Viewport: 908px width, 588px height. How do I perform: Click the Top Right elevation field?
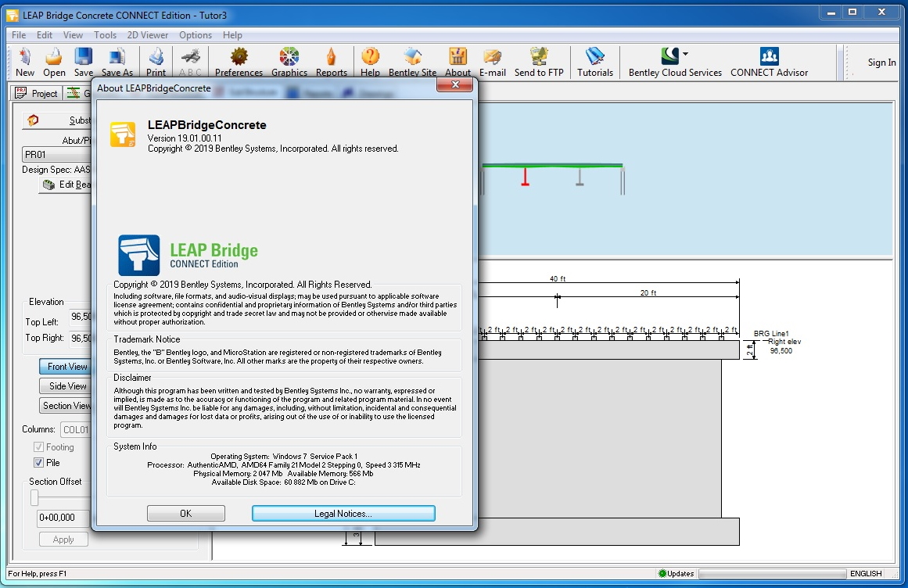coord(80,338)
